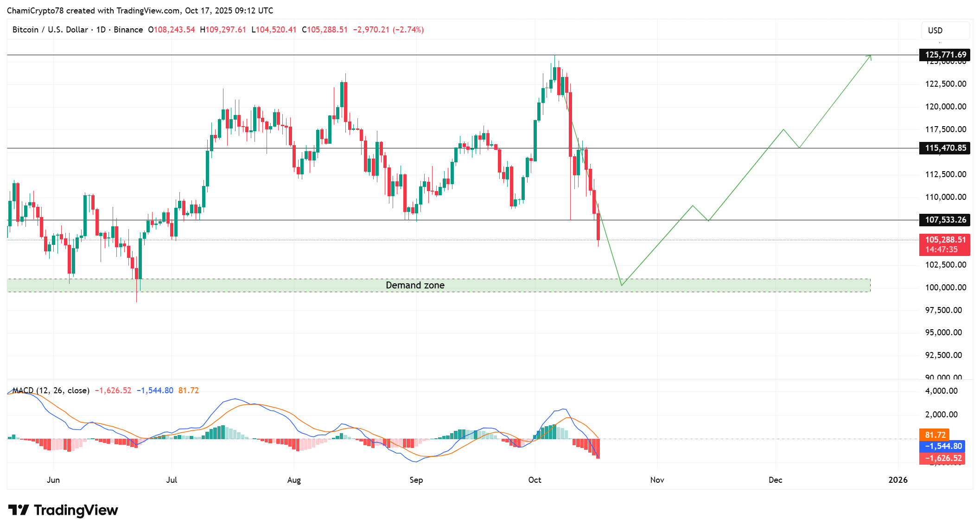Viewport: 980px width, 531px height.
Task: Click the 100,000.00 price scale value
Action: click(945, 288)
